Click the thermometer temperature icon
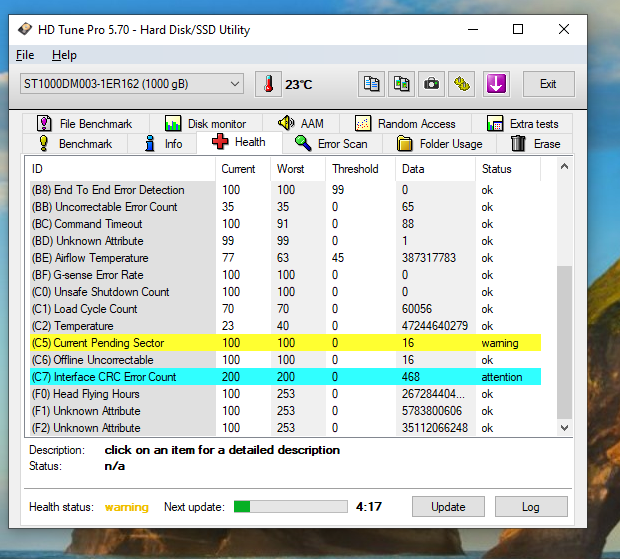 [268, 84]
